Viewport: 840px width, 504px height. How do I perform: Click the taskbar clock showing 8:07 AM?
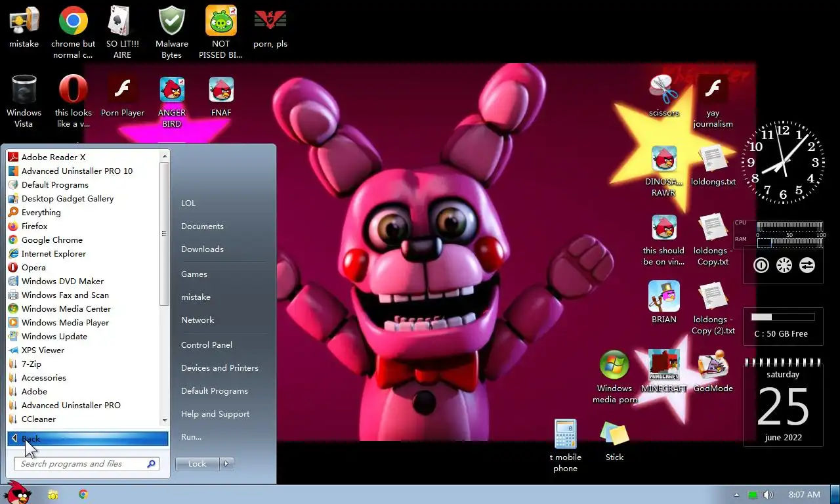pos(804,495)
